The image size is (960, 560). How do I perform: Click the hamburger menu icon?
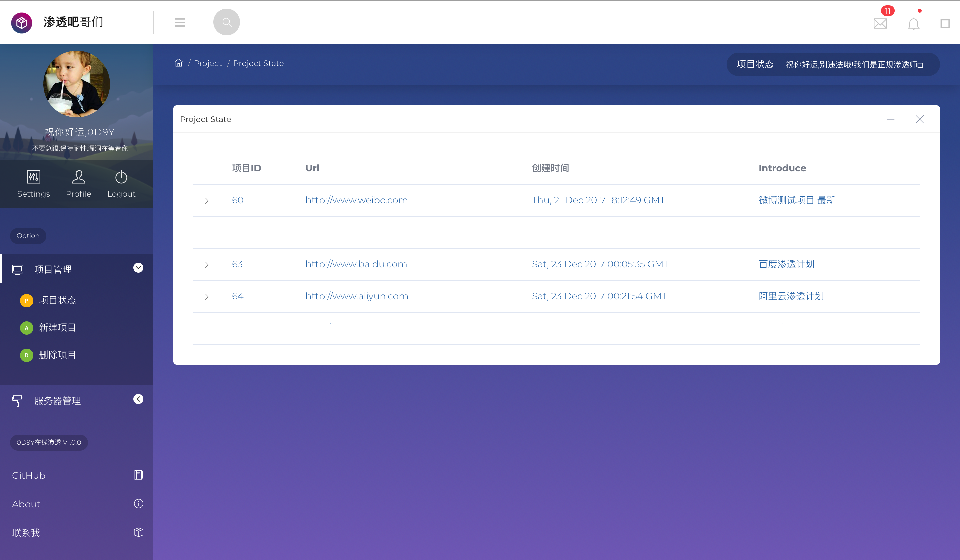180,22
